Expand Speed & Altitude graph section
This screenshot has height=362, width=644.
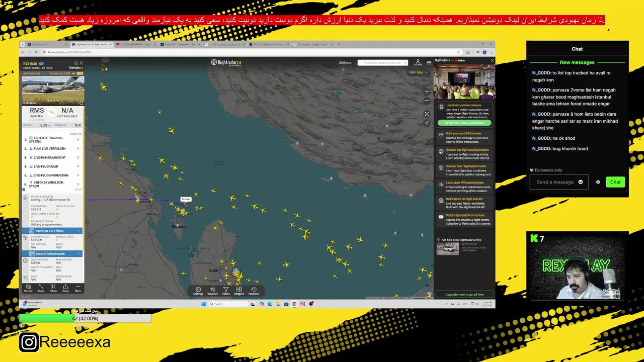(52, 253)
